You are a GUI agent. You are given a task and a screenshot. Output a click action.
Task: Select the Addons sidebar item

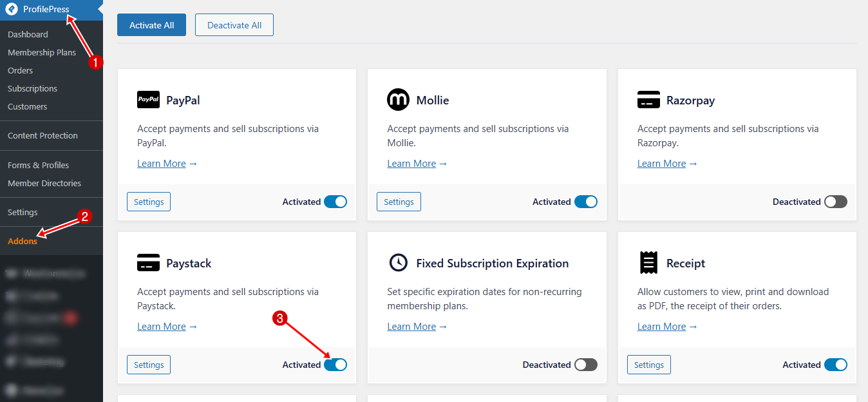(23, 241)
